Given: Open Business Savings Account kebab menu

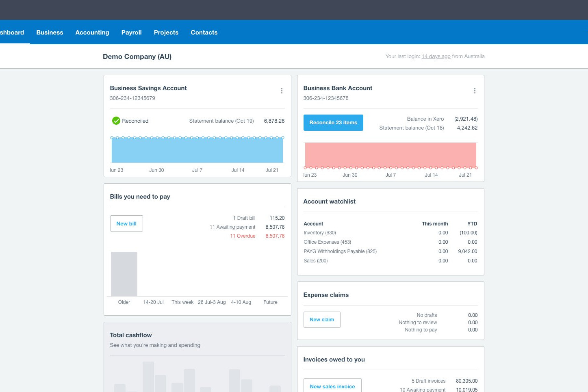Looking at the screenshot, I should click(x=282, y=91).
